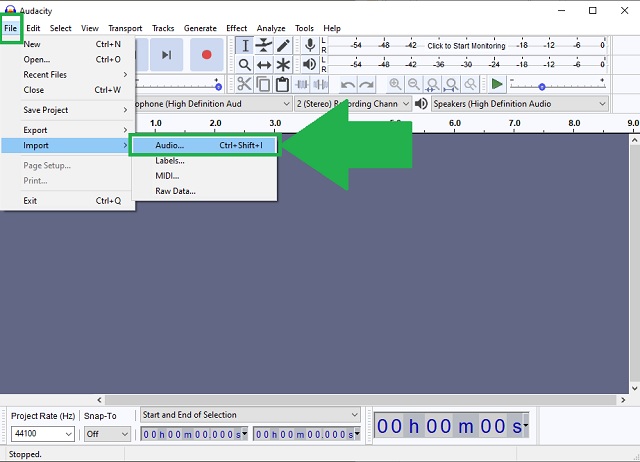
Task: Open the Effect menu
Action: pos(237,28)
